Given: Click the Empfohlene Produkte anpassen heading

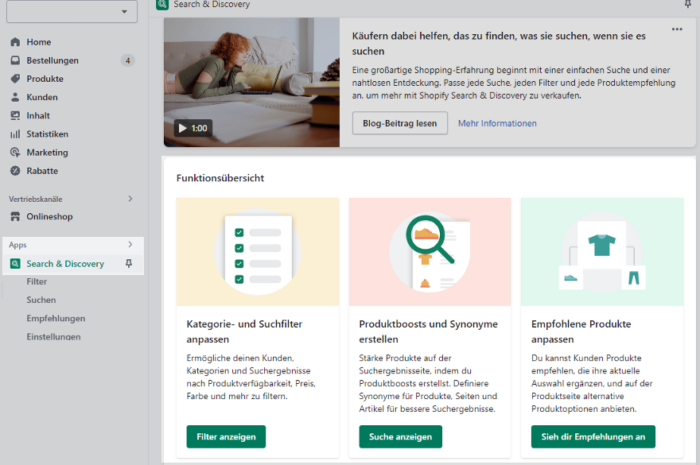Looking at the screenshot, I should click(x=581, y=332).
